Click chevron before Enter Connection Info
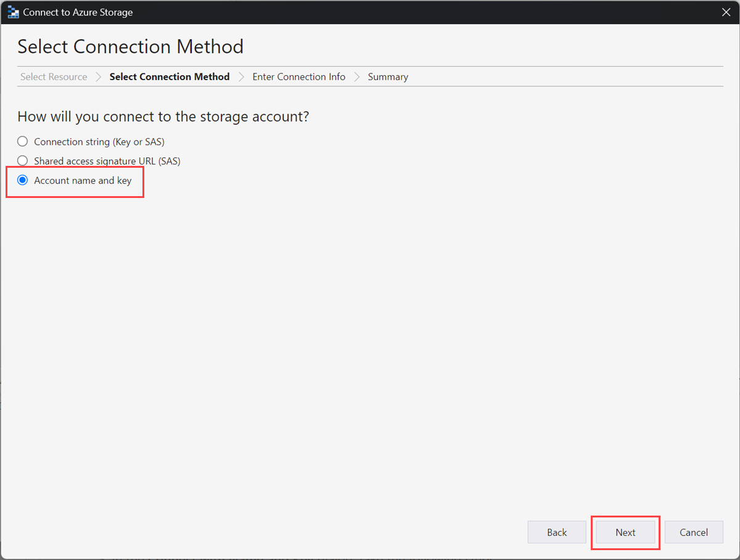Screen dimensions: 740x560 (x=240, y=76)
